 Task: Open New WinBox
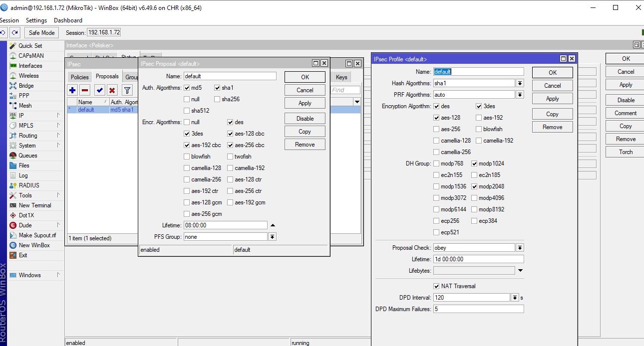click(x=34, y=245)
